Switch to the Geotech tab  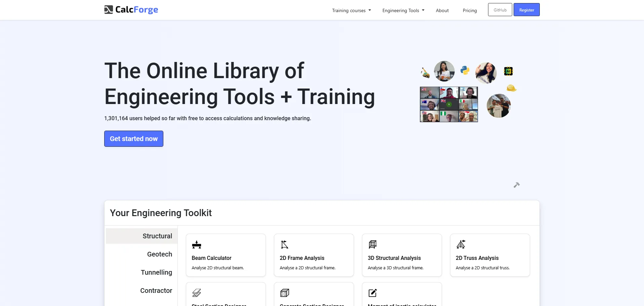159,254
